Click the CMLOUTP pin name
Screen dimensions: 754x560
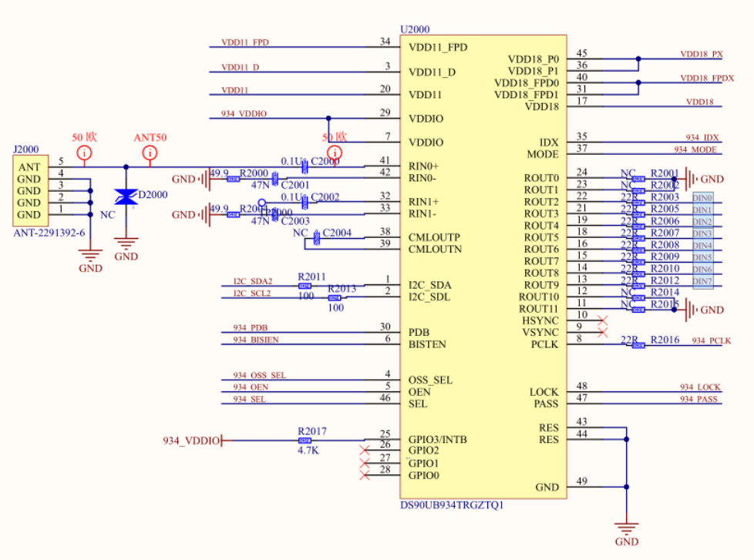click(434, 238)
